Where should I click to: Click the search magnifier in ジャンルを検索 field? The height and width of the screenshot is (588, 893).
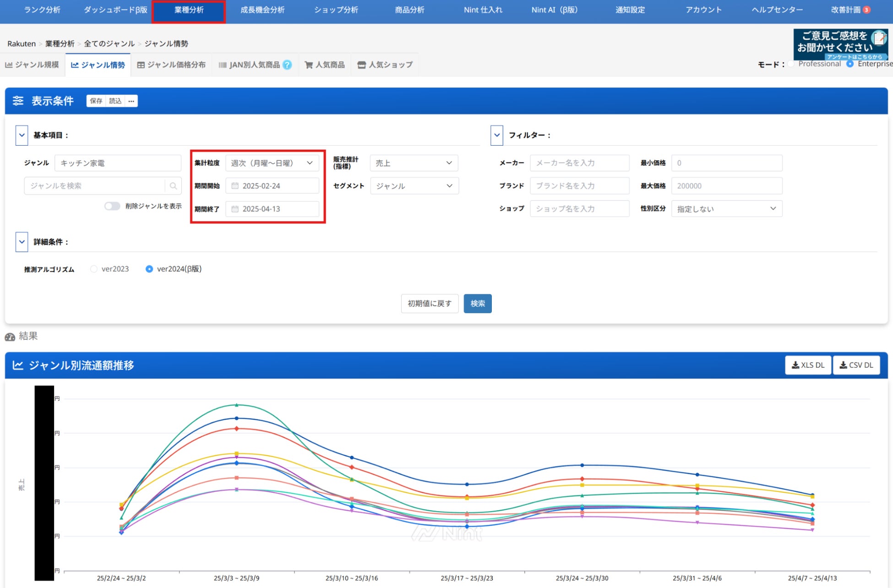173,186
